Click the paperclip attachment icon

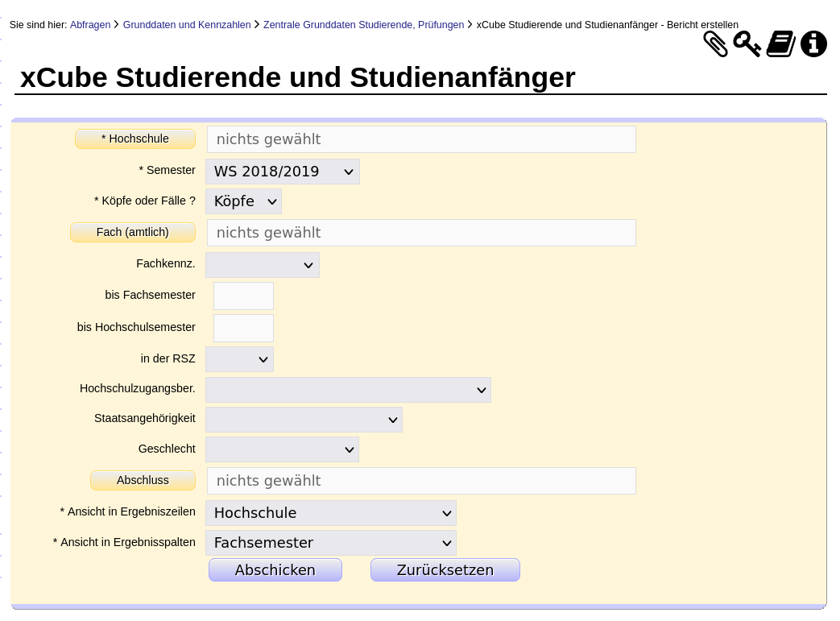point(715,44)
